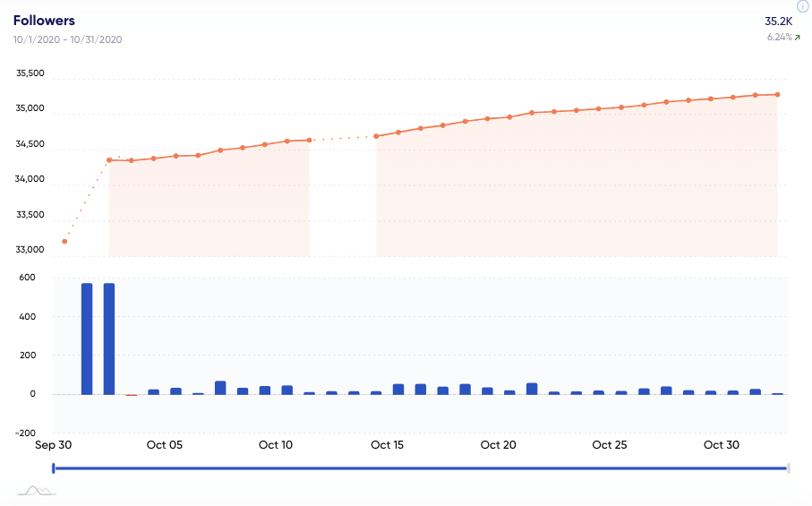812x506 pixels.
Task: Click the 10/1/2020 – 10/31/2020 date range text
Action: (67, 39)
